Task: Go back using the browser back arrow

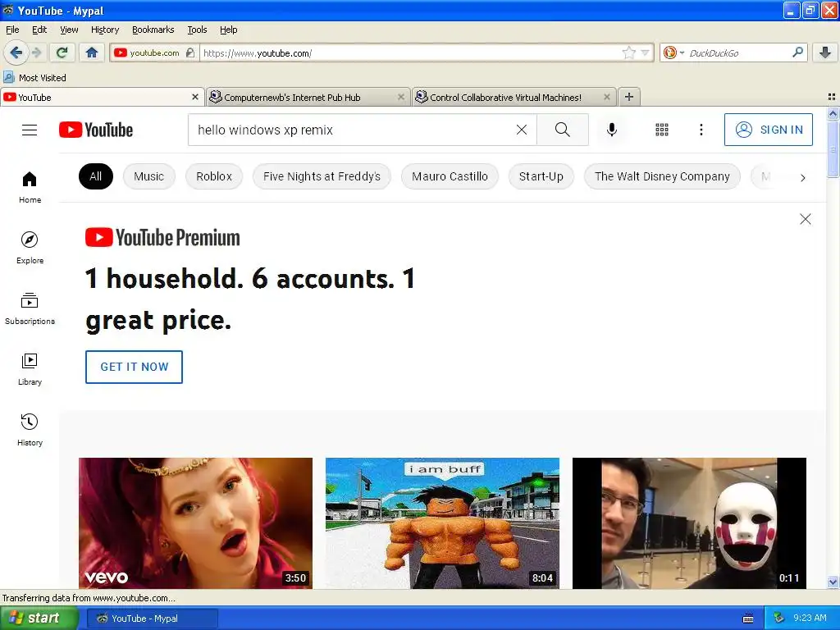Action: (x=16, y=52)
